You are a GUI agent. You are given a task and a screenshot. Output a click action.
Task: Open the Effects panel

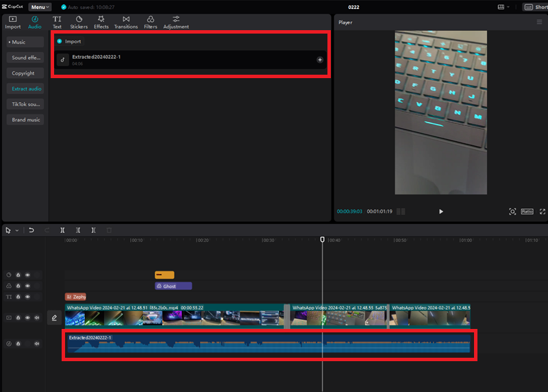(x=101, y=22)
